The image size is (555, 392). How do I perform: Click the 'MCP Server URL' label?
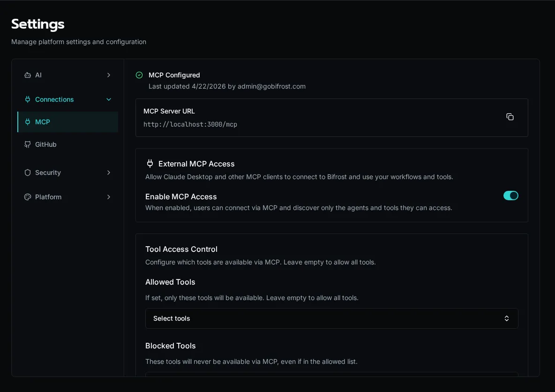(x=169, y=111)
